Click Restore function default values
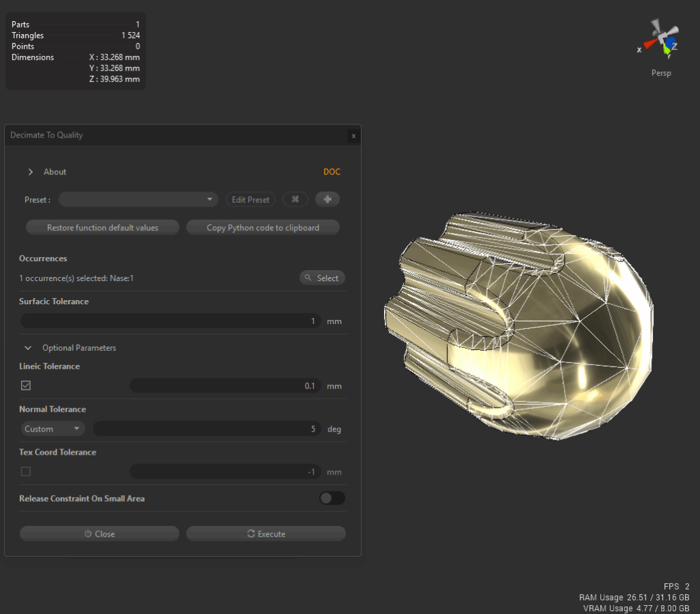This screenshot has height=614, width=700. 102,226
